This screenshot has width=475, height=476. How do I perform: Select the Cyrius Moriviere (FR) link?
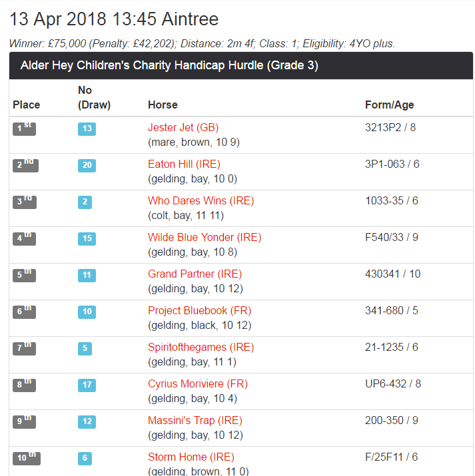(x=197, y=384)
